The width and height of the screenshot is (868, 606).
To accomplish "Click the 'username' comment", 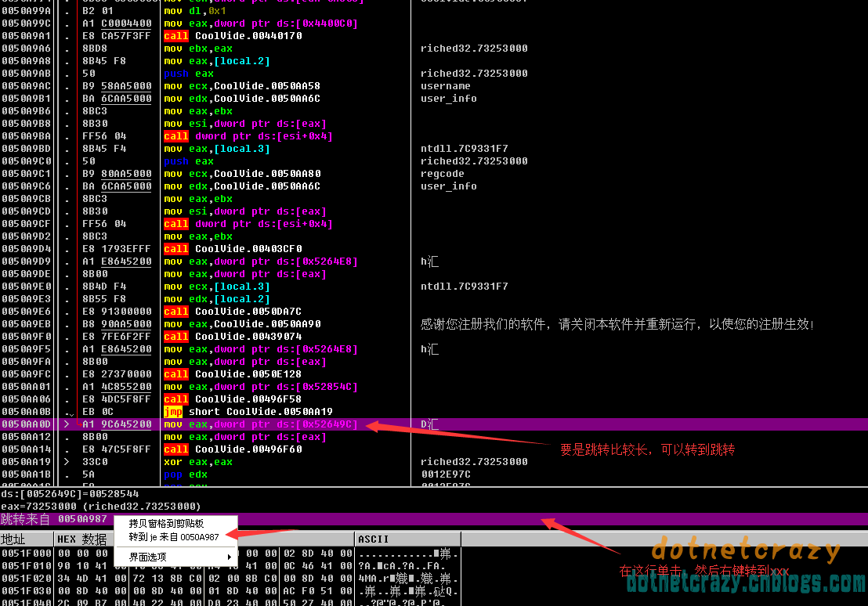I will pos(446,86).
